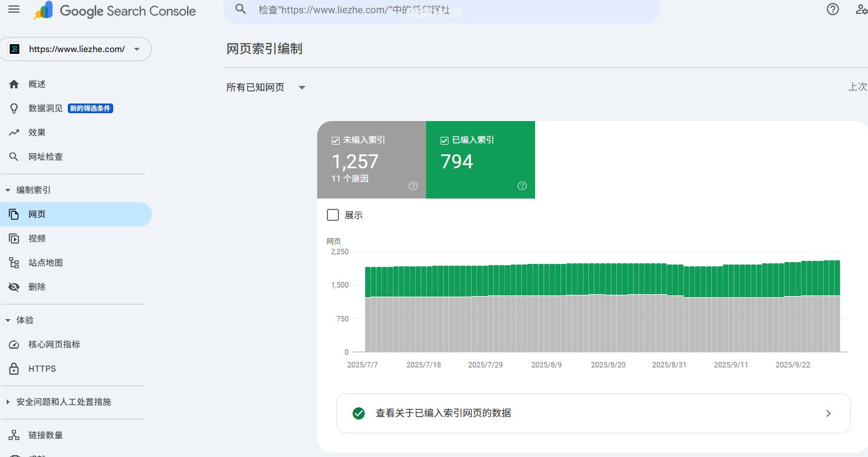Click the search magnifier icon
The image size is (868, 457).
click(241, 10)
